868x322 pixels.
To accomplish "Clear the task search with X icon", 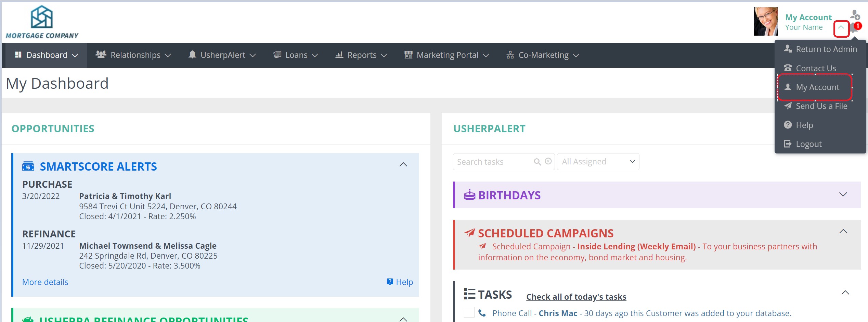I will coord(548,161).
